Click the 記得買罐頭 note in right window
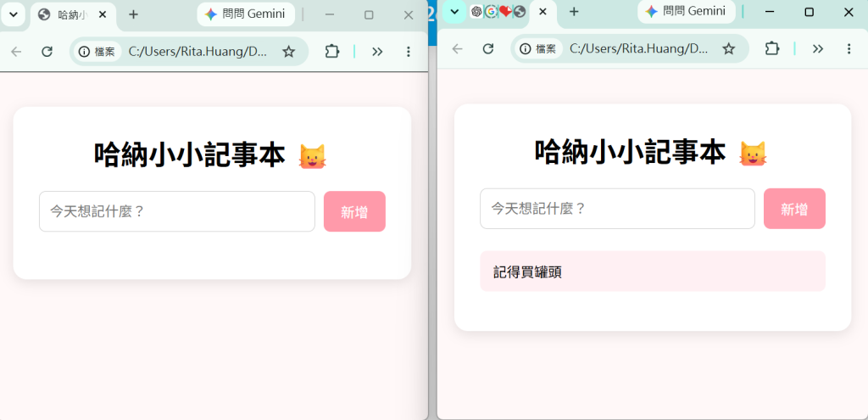The width and height of the screenshot is (868, 420). 653,272
